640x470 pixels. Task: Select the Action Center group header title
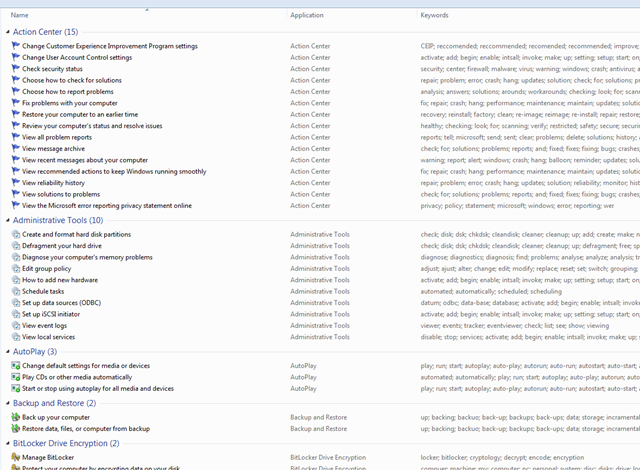pyautogui.click(x=45, y=32)
